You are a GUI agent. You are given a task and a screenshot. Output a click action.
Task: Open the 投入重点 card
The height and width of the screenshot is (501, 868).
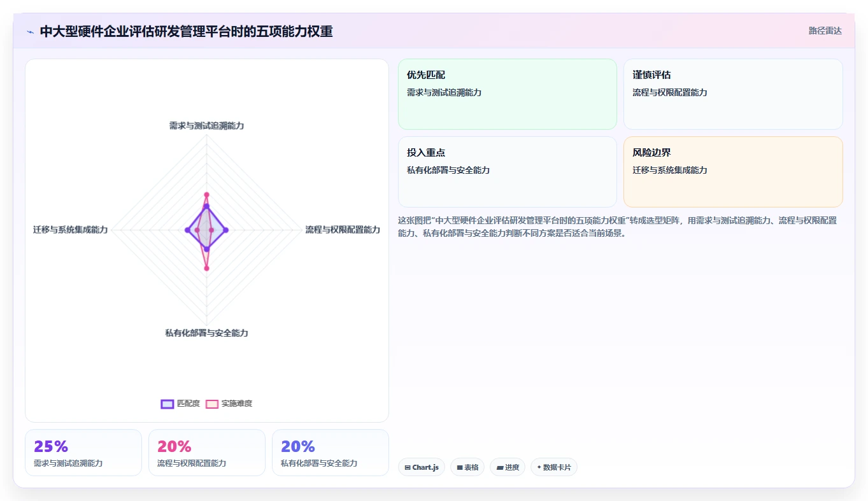pyautogui.click(x=508, y=172)
